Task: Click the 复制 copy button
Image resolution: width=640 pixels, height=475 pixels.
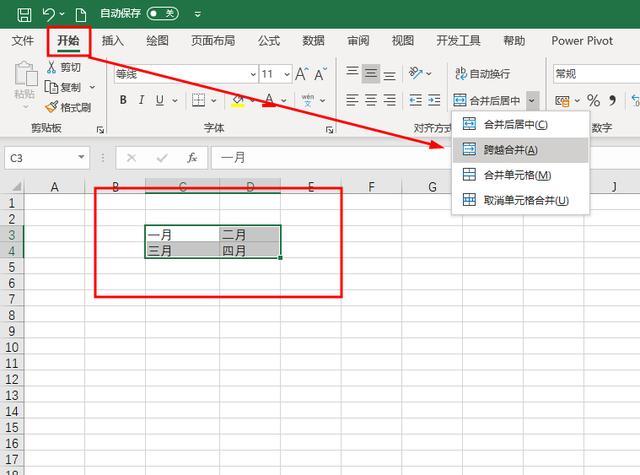Action: point(63,87)
